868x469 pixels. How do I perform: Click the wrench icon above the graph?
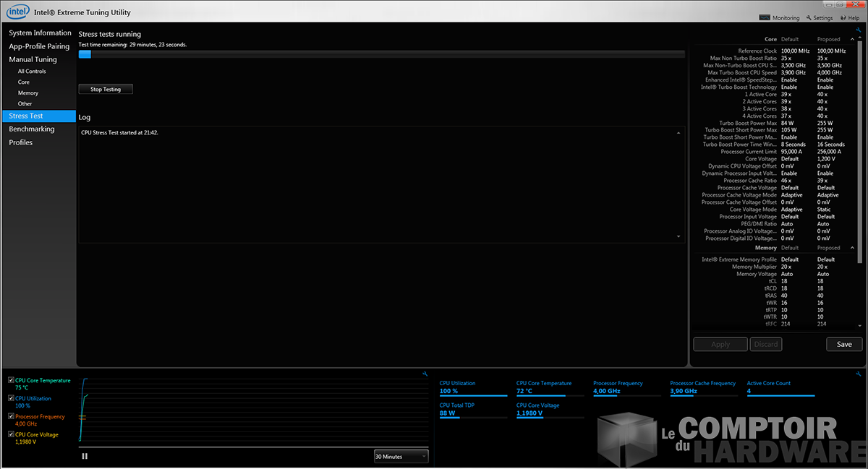425,374
